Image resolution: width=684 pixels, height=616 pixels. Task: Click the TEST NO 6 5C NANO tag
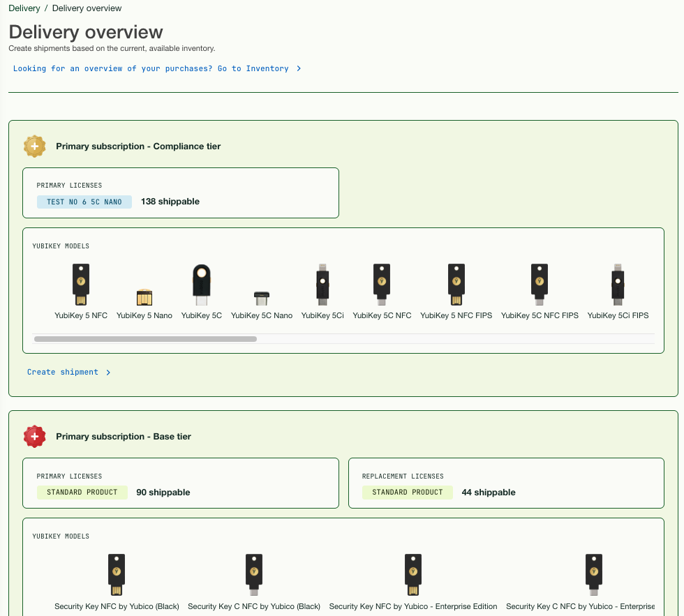click(x=84, y=202)
